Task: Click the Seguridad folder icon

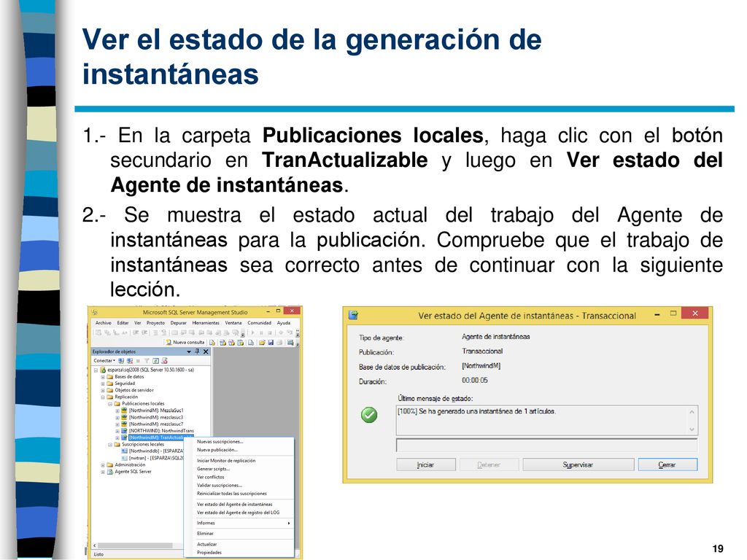Action: pyautogui.click(x=109, y=384)
